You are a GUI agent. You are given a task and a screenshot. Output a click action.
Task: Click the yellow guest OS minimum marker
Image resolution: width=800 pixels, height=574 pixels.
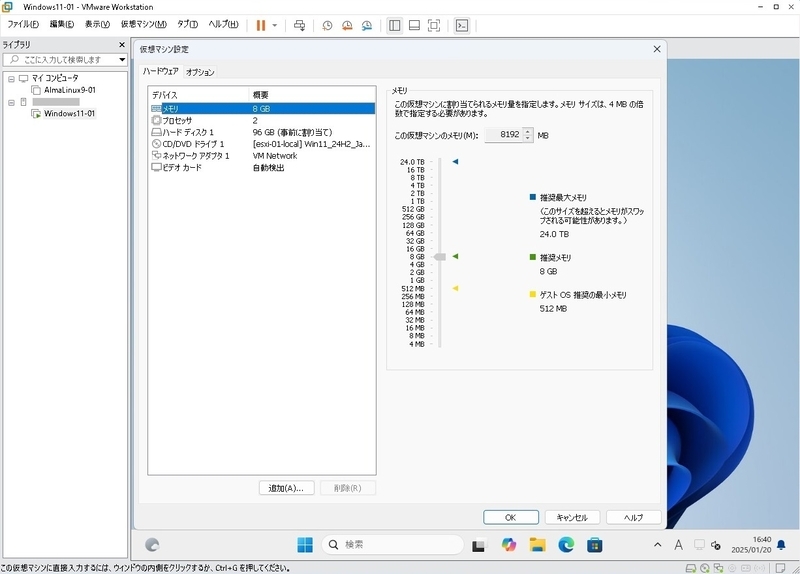456,288
